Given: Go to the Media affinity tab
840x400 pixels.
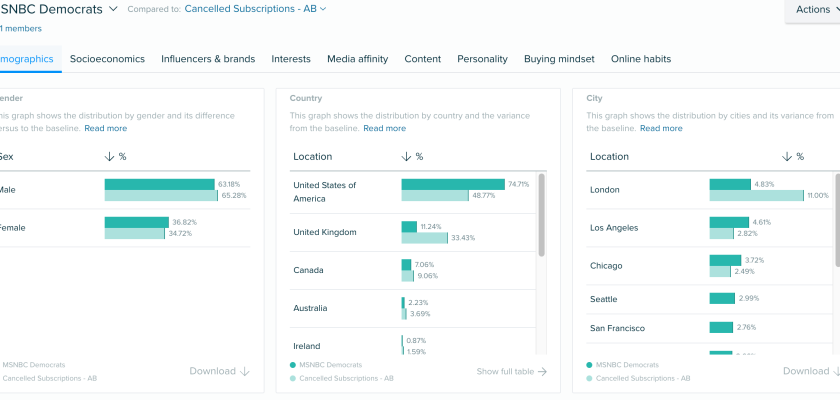Looking at the screenshot, I should [x=357, y=59].
